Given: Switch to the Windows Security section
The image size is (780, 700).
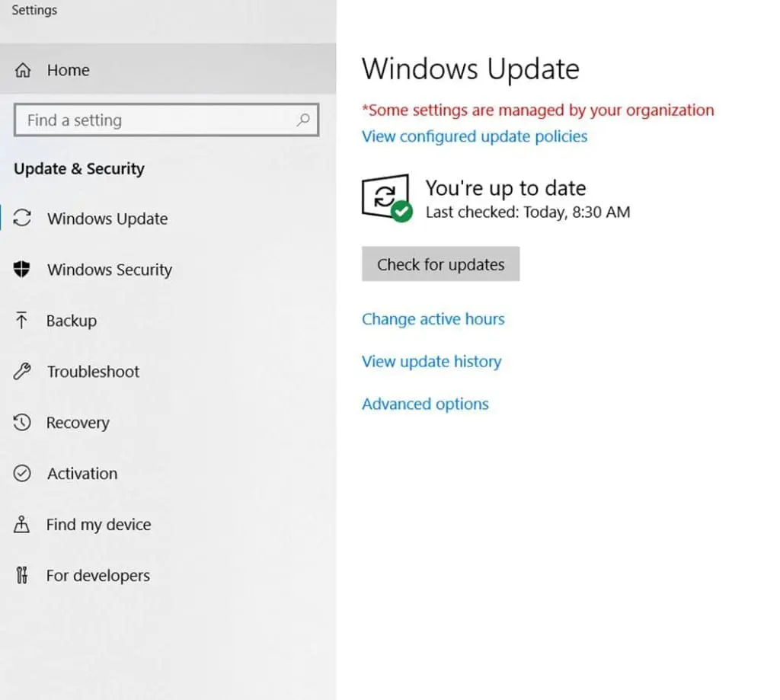Looking at the screenshot, I should click(109, 269).
